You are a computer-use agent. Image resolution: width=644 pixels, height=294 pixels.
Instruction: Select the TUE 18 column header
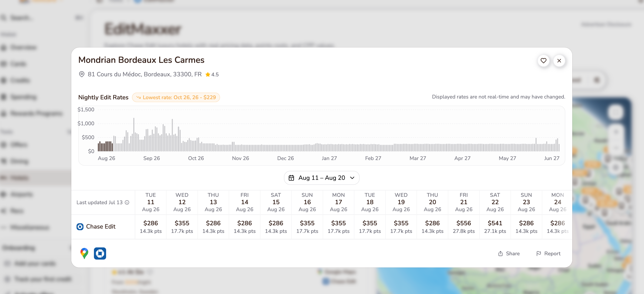(370, 202)
